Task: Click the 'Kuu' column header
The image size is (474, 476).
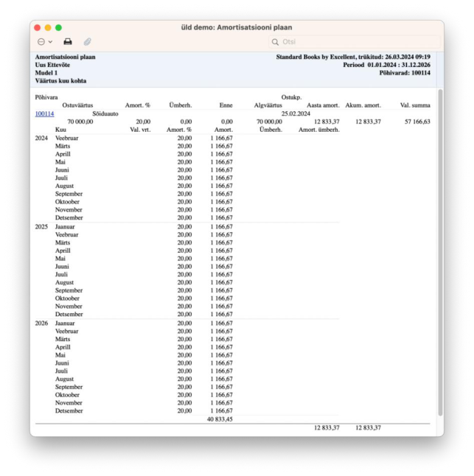Action: coord(60,130)
